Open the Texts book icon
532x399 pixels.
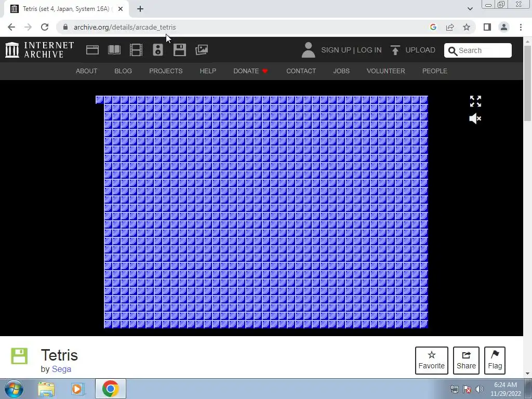pos(114,50)
